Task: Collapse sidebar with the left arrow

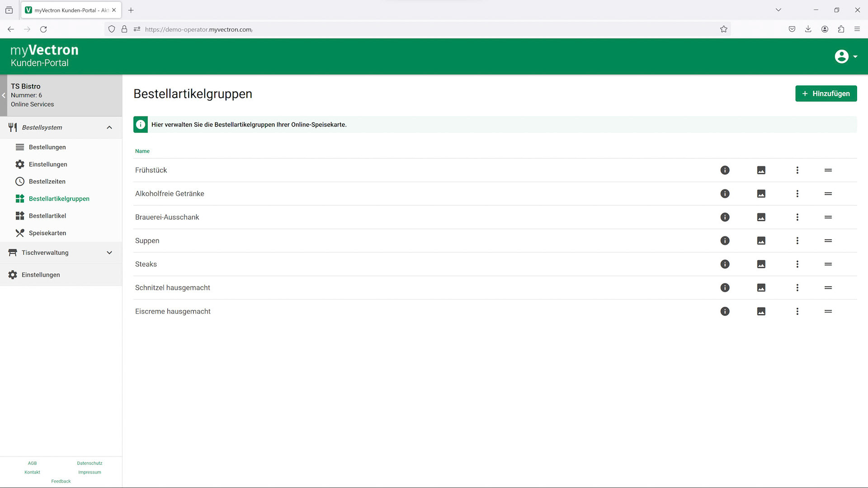Action: coord(4,95)
